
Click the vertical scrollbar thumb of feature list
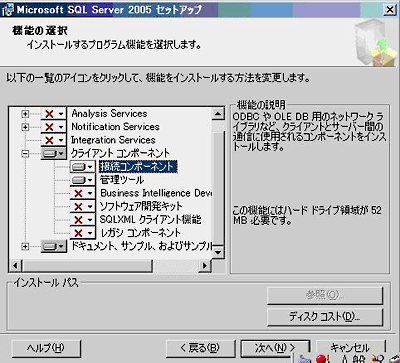(x=218, y=187)
